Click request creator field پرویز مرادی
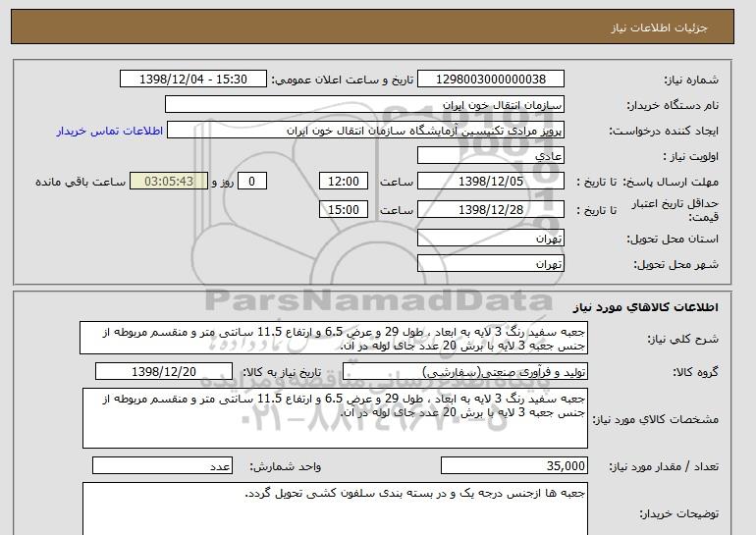The image size is (756, 535). click(x=365, y=131)
